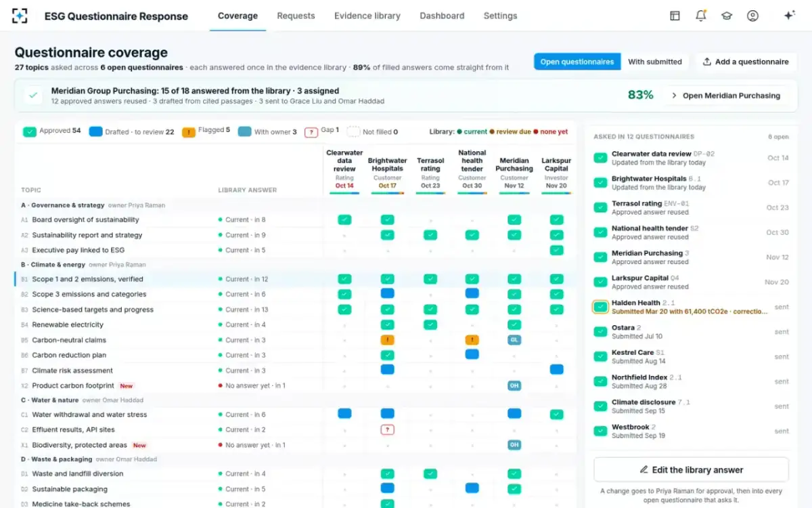812x508 pixels.
Task: Open the learning graduation-cap icon
Action: click(x=727, y=16)
